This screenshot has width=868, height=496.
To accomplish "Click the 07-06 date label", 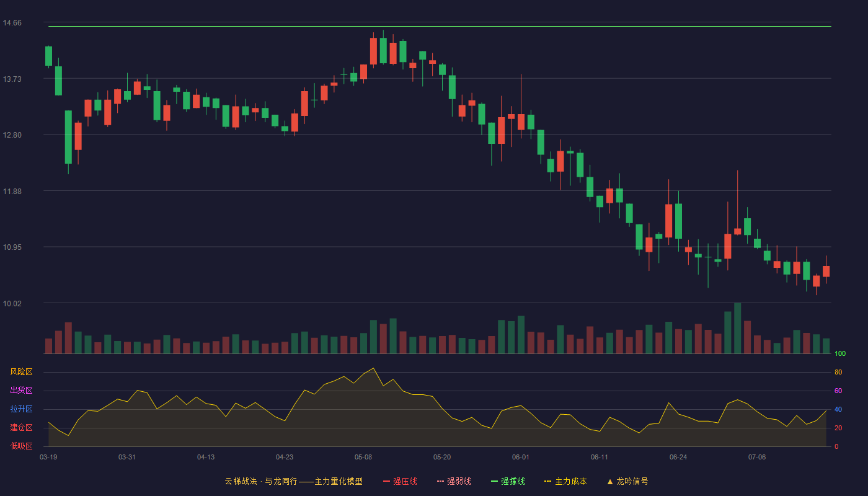I will pos(757,457).
